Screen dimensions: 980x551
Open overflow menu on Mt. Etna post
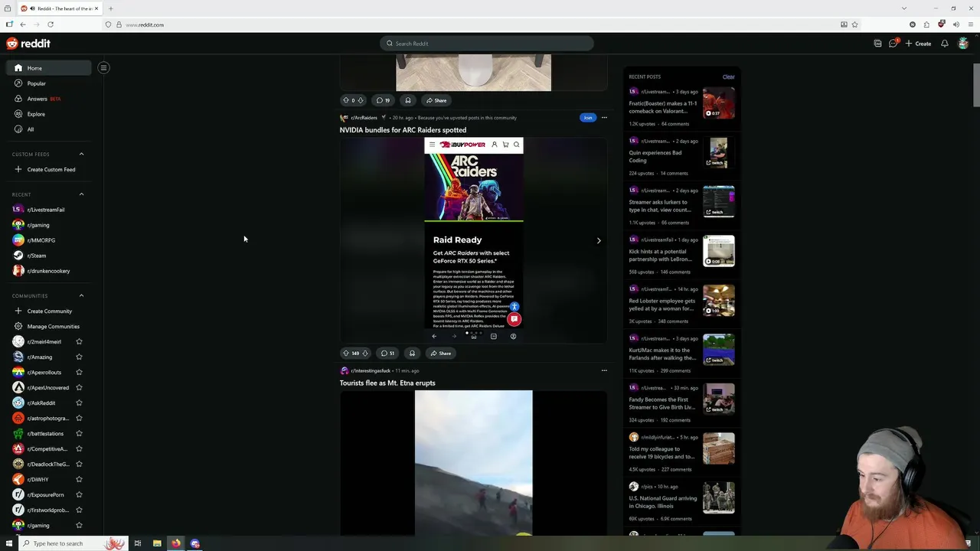pos(604,370)
